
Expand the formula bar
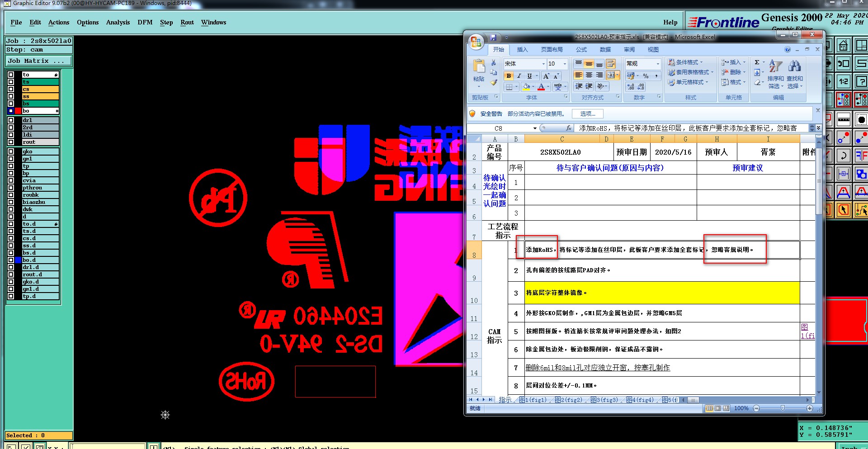click(x=818, y=128)
